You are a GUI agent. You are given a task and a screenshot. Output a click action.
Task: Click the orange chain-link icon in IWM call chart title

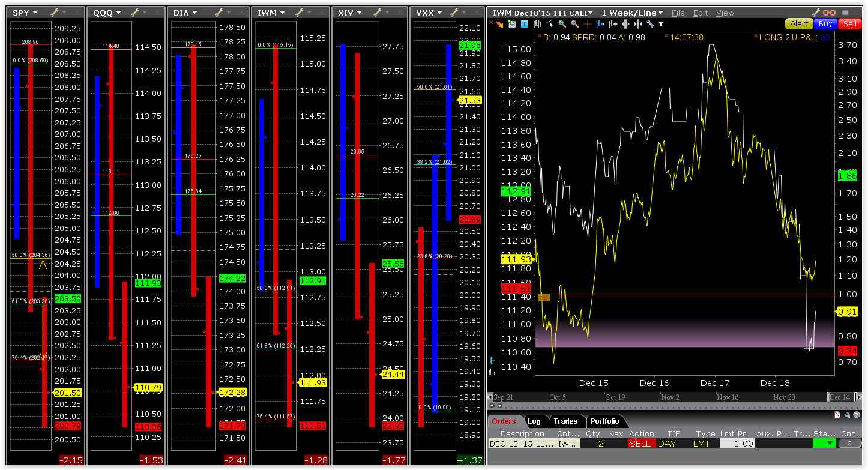(x=830, y=13)
